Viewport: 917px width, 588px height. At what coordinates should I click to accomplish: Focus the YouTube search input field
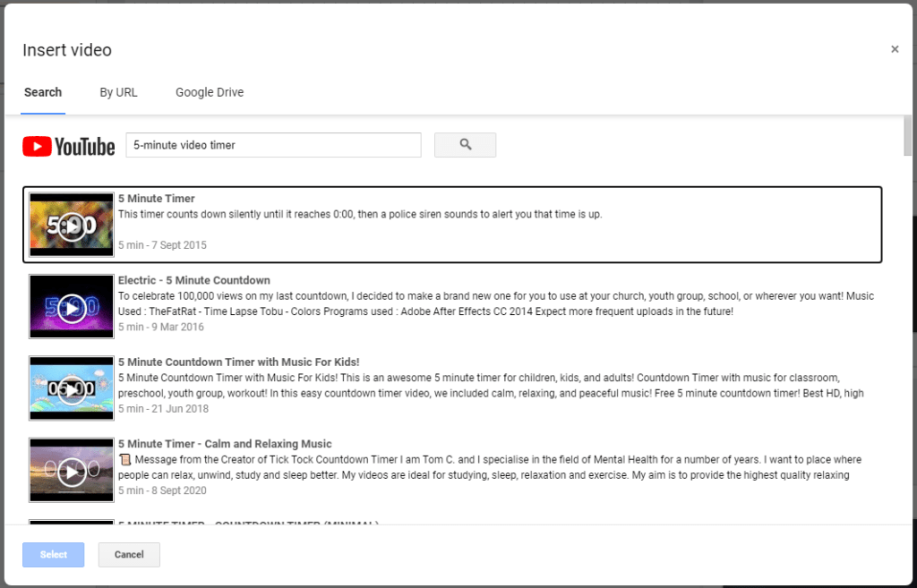coord(273,145)
